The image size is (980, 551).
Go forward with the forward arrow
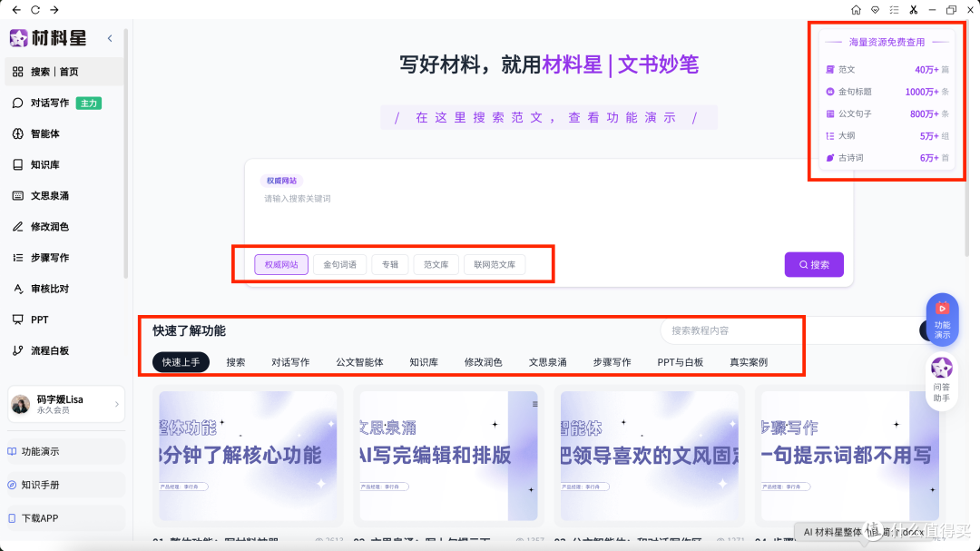[x=54, y=10]
